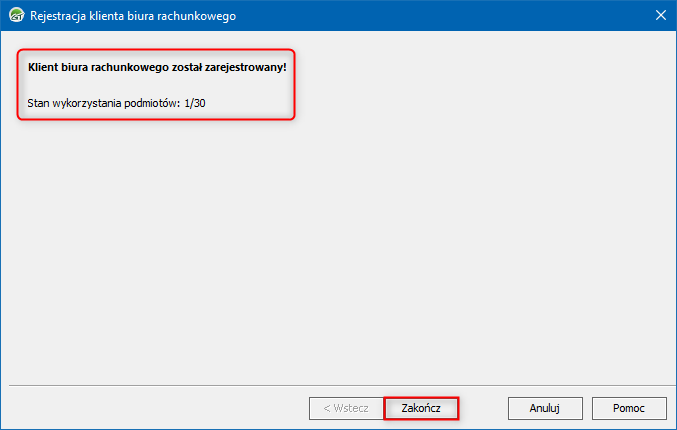
Task: Select the text 'Klient biura rachunkowego został zarejestrowany!'
Action: (157, 67)
